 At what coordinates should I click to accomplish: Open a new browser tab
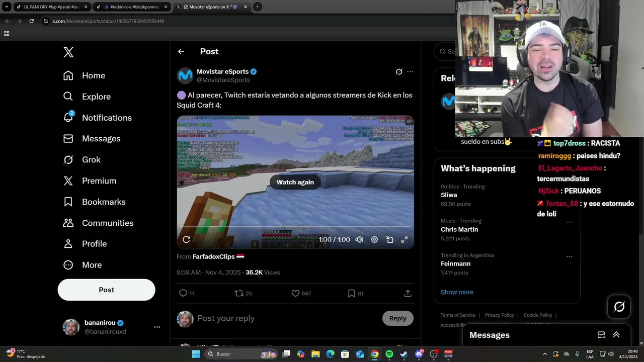[258, 7]
